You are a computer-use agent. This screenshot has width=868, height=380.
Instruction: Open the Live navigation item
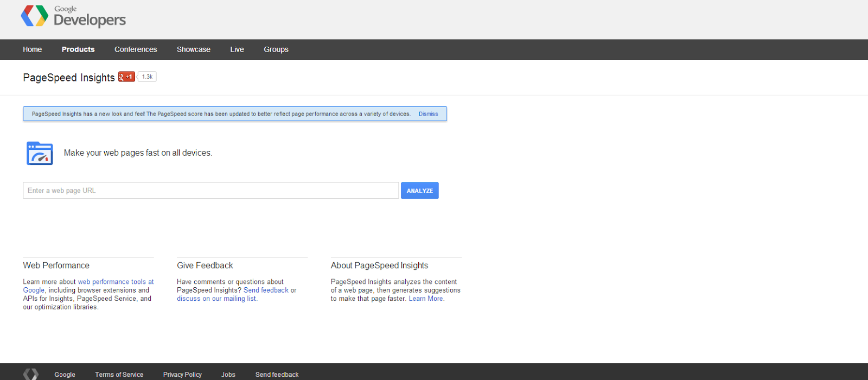click(x=237, y=49)
